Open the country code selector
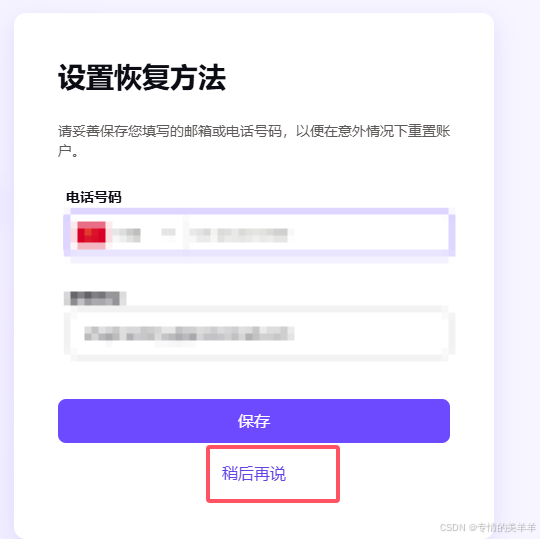This screenshot has width=540, height=539. click(x=126, y=234)
